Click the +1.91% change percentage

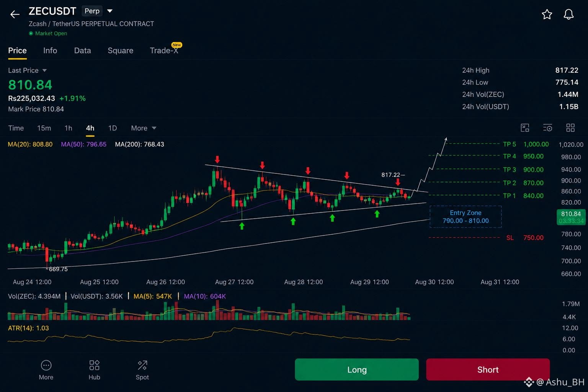[72, 98]
